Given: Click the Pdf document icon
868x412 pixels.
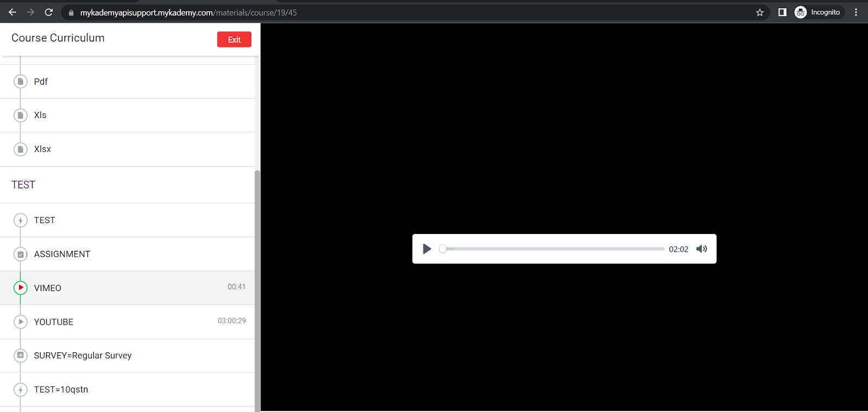Looking at the screenshot, I should point(21,81).
